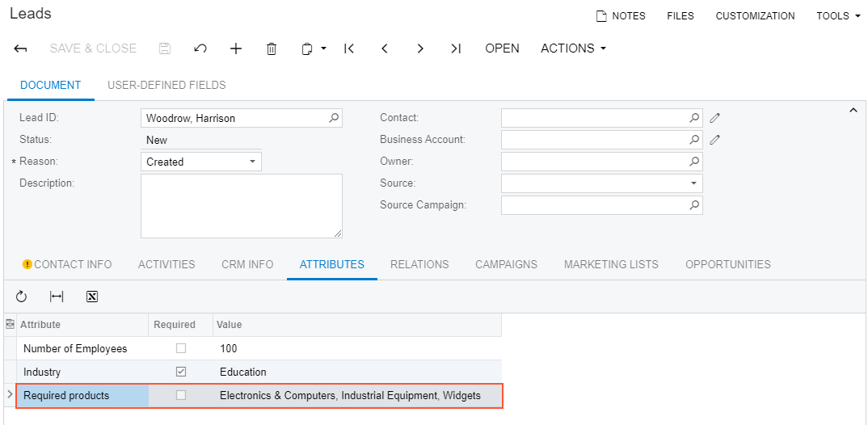Click the OPEN button
Viewport: 868px width, 425px height.
502,48
